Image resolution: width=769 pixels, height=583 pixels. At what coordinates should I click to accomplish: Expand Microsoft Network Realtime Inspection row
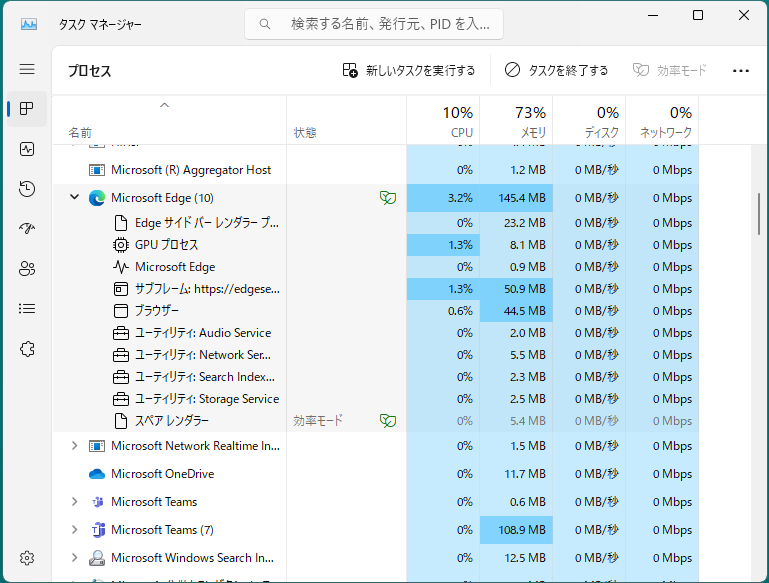[75, 446]
